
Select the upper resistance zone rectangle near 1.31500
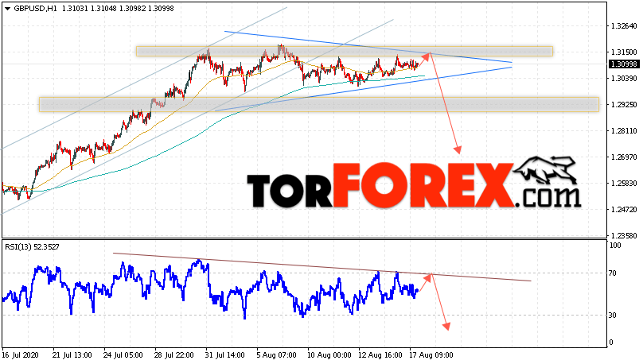click(x=345, y=51)
